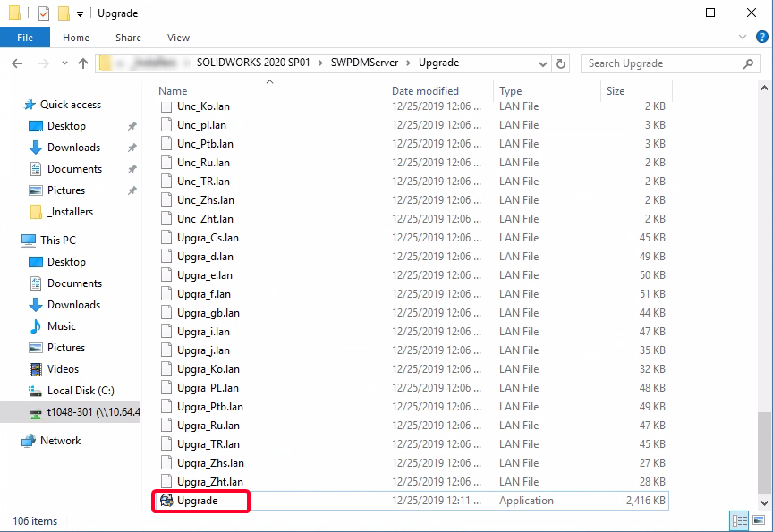Click Properties quick access toolbar icon
The image size is (773, 532).
[x=43, y=13]
